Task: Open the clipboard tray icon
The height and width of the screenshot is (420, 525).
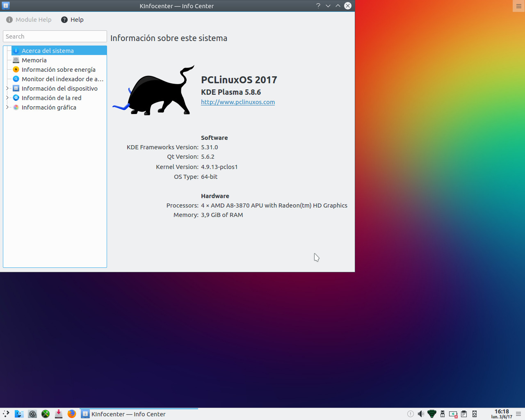Action: (x=464, y=414)
